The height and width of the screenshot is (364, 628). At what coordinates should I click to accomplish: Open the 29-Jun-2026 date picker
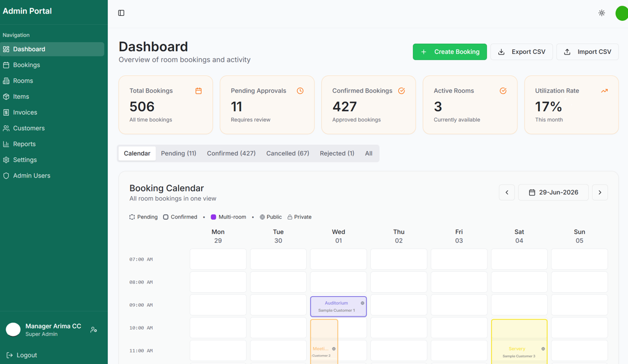[x=553, y=193]
